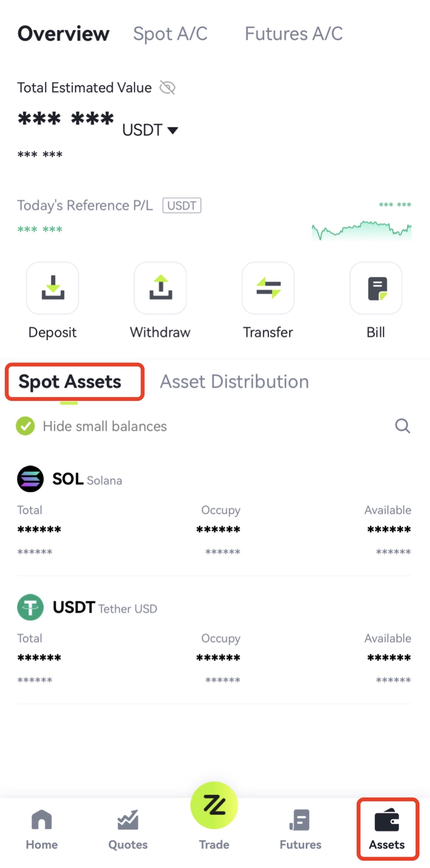Select the Spot Assets tab
The height and width of the screenshot is (868, 430).
70,382
